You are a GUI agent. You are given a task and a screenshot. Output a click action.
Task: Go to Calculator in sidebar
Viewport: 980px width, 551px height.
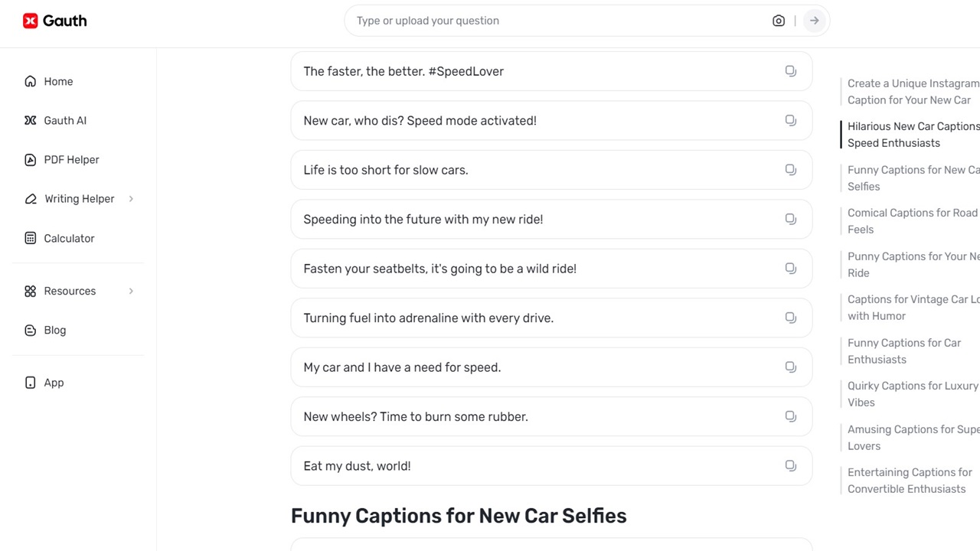[69, 238]
